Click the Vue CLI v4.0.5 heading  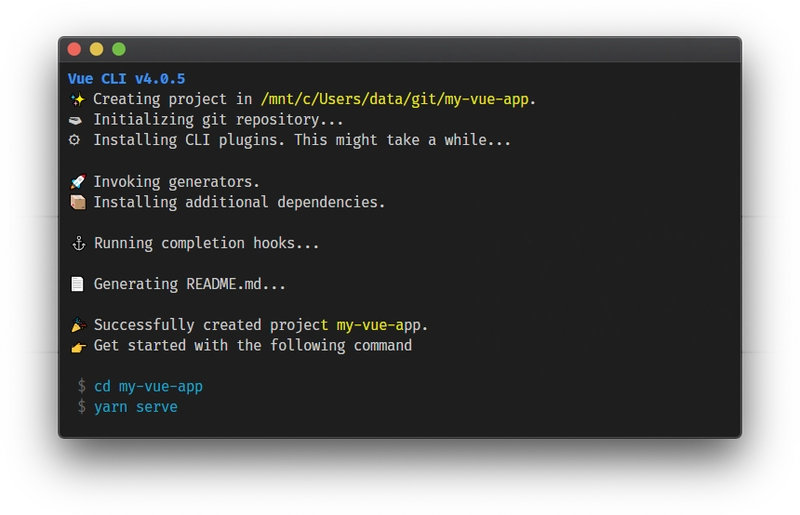[x=127, y=79]
